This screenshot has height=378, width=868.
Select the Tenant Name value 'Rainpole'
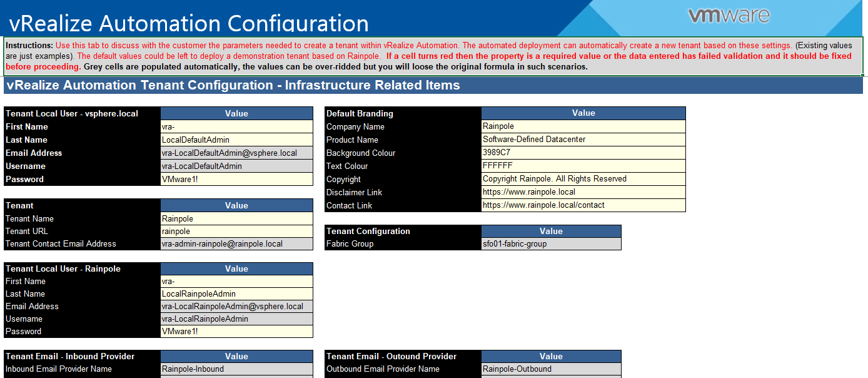click(236, 218)
